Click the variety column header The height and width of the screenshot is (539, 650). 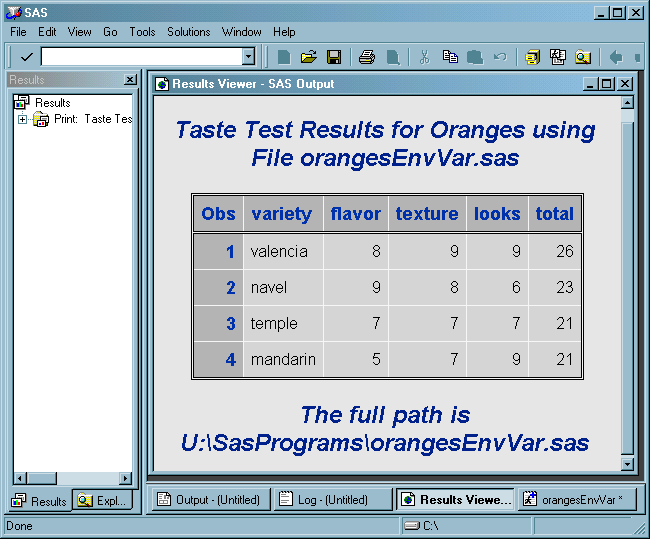click(x=282, y=214)
